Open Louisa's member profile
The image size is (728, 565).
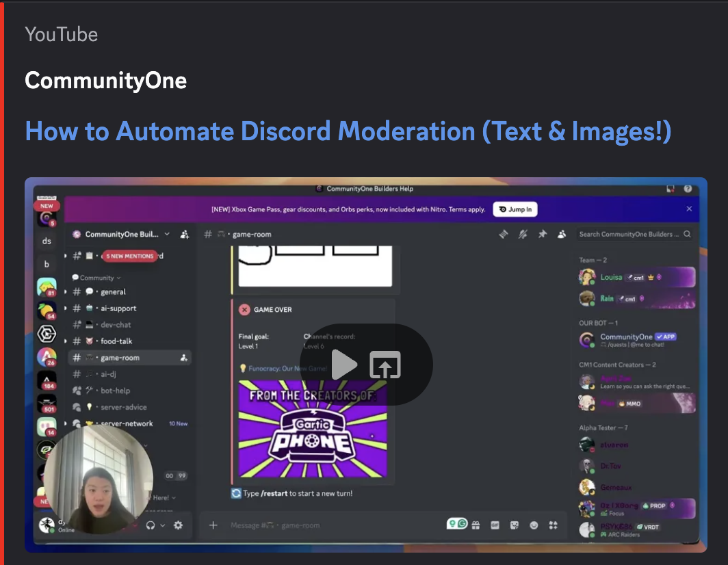coord(636,277)
